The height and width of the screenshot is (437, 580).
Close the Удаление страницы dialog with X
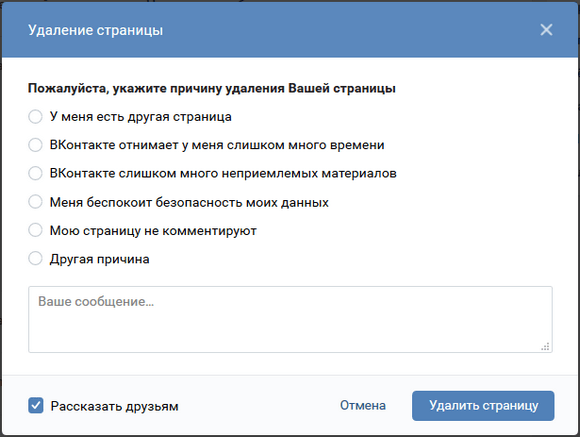546,30
